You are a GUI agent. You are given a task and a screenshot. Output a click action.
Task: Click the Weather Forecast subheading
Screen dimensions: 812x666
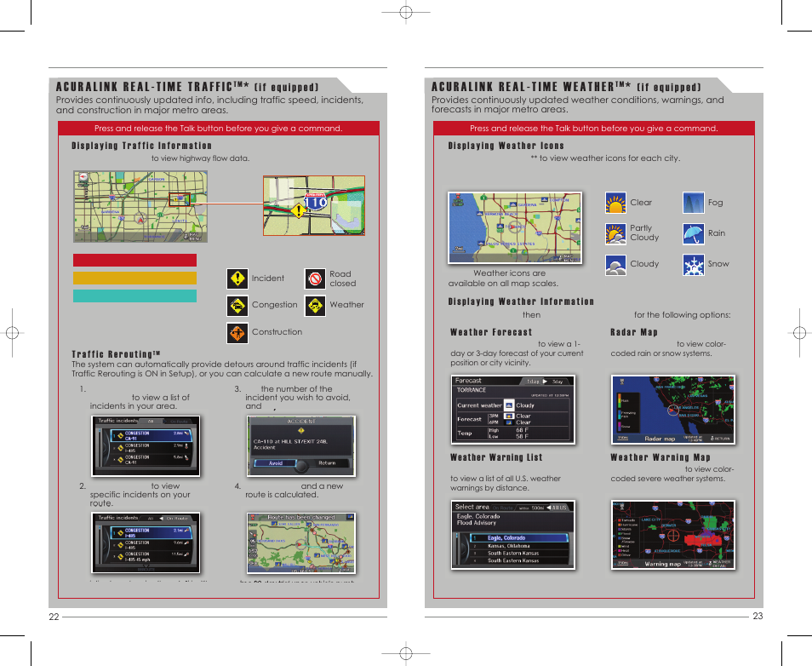tap(491, 332)
